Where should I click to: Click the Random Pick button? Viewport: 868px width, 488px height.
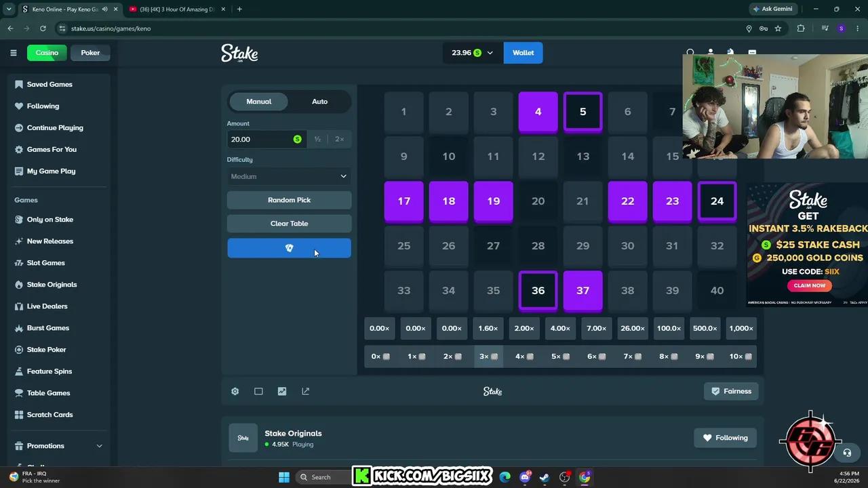point(289,200)
